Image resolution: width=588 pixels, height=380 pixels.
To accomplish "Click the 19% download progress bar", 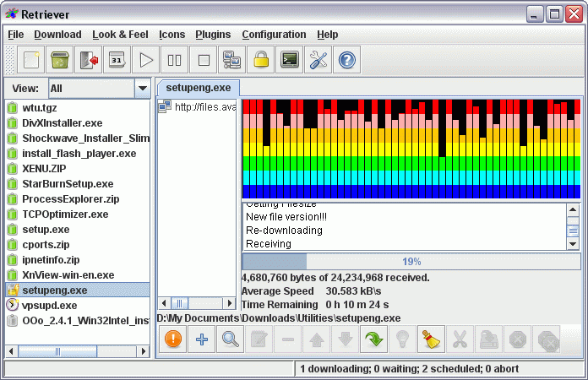I will (411, 262).
